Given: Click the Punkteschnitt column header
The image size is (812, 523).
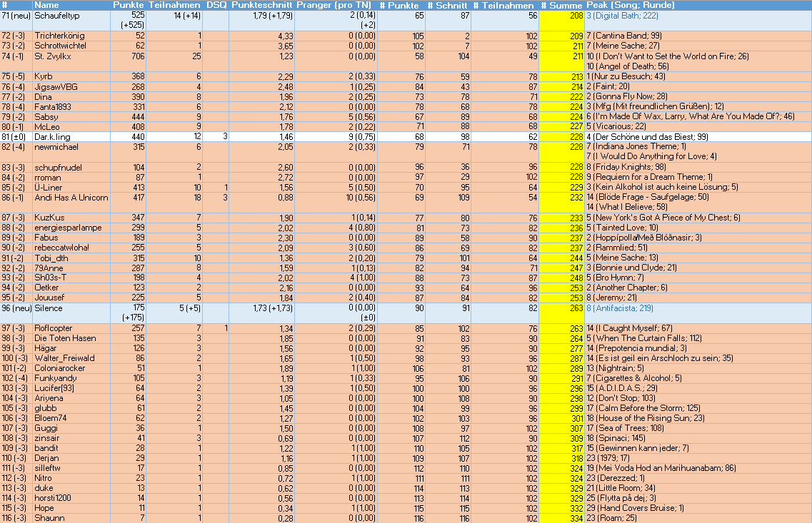Looking at the screenshot, I should coord(262,5).
